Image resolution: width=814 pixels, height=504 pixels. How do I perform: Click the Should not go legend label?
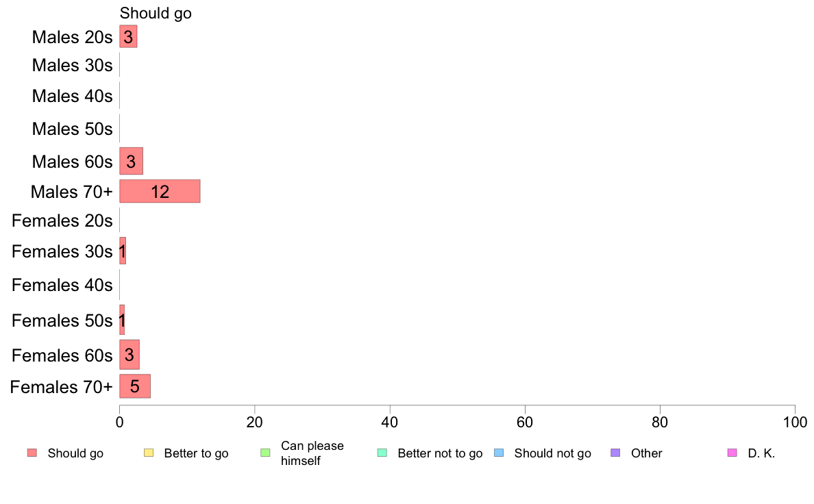click(552, 453)
